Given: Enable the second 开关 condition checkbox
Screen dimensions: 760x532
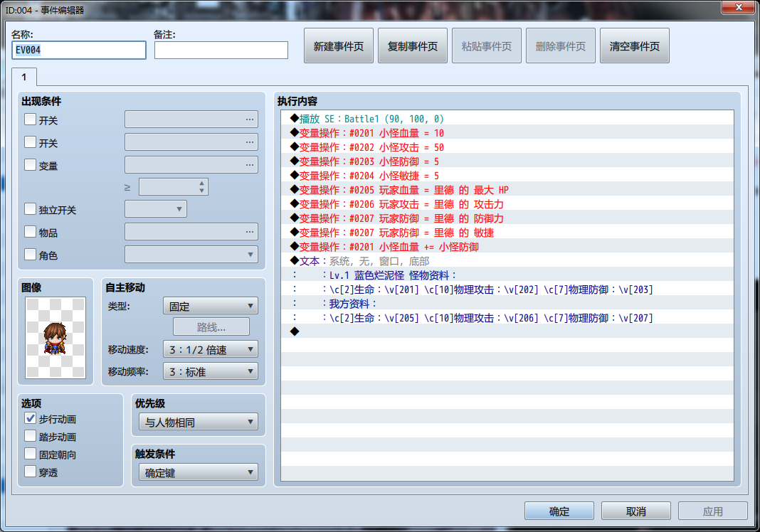Looking at the screenshot, I should click(30, 142).
